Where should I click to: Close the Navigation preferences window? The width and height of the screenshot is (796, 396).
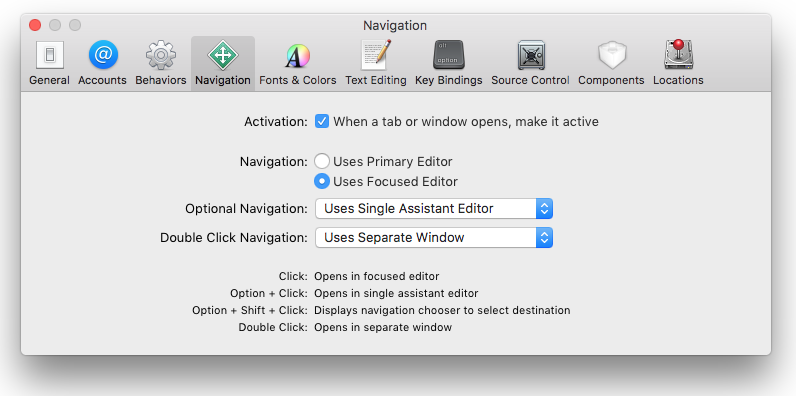35,25
